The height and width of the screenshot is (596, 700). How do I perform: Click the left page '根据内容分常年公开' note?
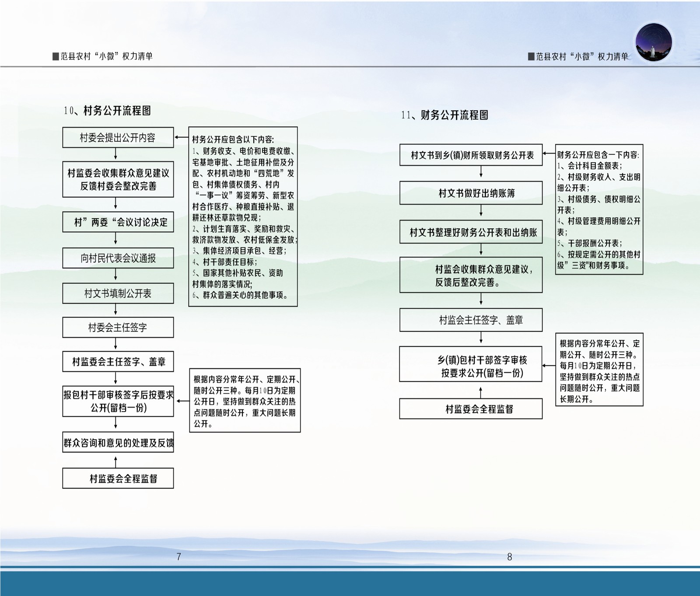tap(245, 401)
